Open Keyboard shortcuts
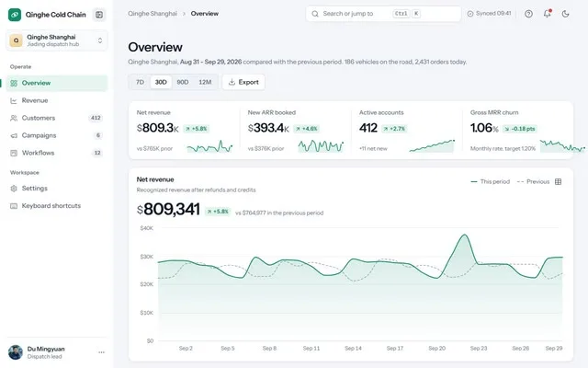The height and width of the screenshot is (368, 588). [57, 206]
